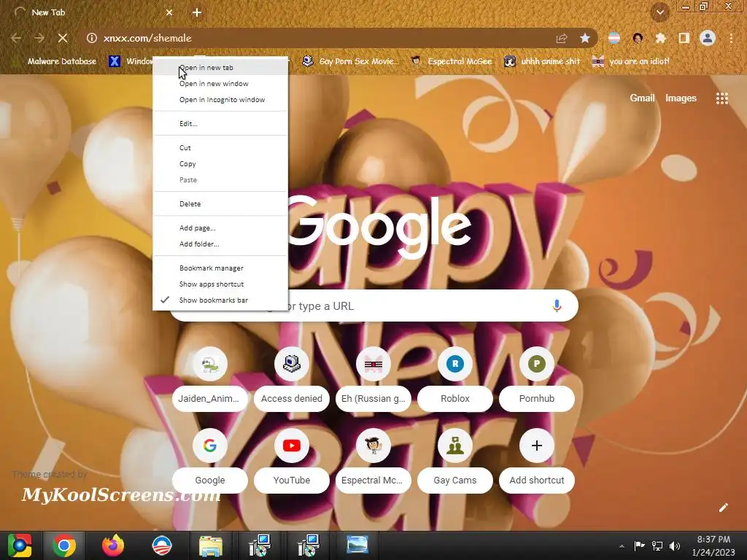Choose Open in new window
Screen dimensions: 747x560
[x=220, y=83]
